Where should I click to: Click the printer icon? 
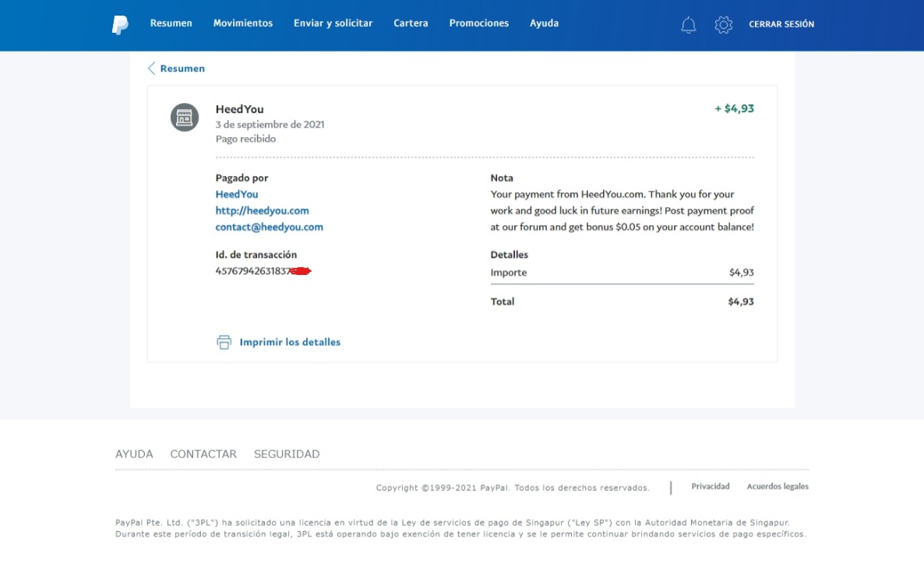tap(224, 342)
